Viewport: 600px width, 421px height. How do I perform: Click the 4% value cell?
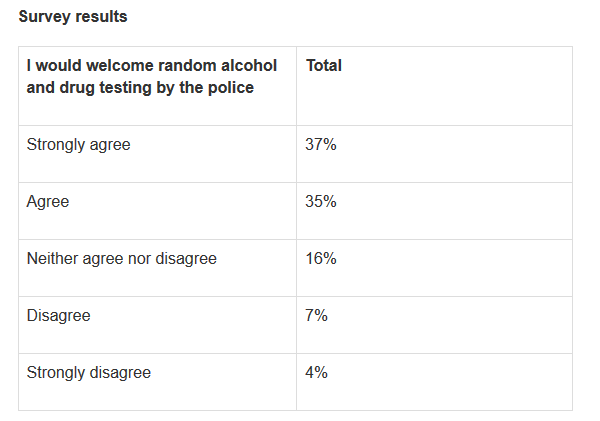pyautogui.click(x=316, y=373)
